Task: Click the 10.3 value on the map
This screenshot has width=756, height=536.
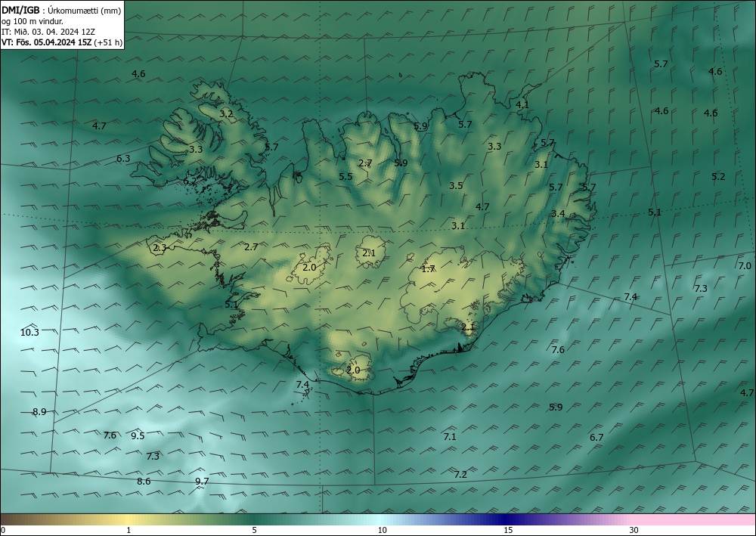Action: click(x=30, y=332)
